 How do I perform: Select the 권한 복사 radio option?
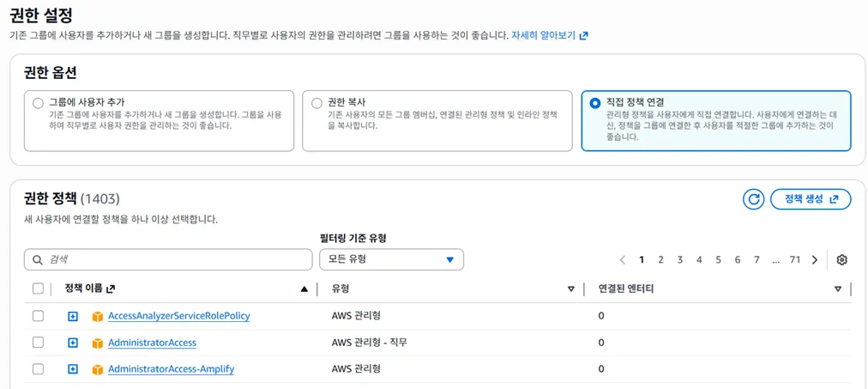(316, 103)
